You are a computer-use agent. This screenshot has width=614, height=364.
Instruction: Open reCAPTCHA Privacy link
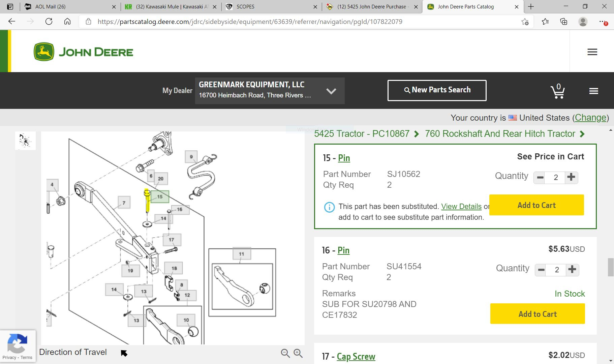[x=9, y=358]
